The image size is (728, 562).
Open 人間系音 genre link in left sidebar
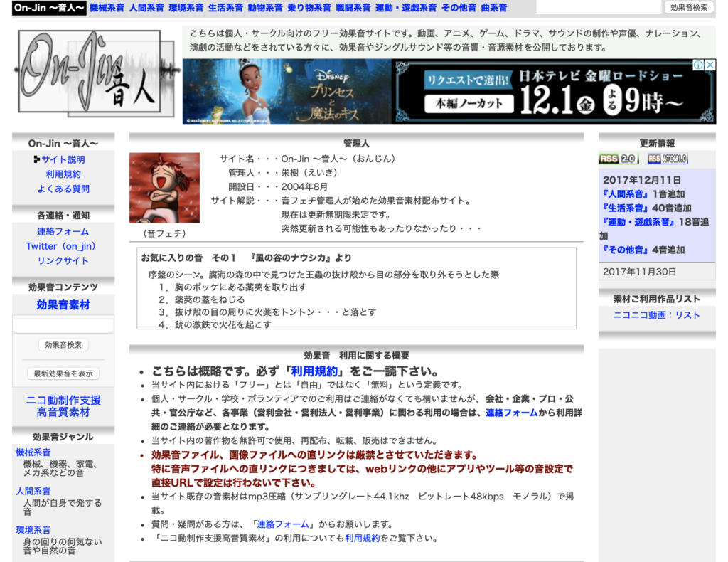coord(33,491)
